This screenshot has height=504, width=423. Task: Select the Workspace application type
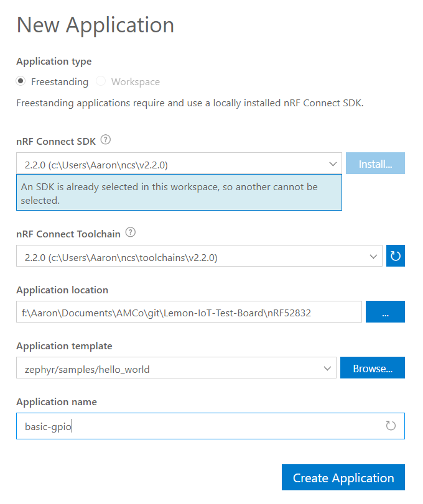(x=101, y=81)
